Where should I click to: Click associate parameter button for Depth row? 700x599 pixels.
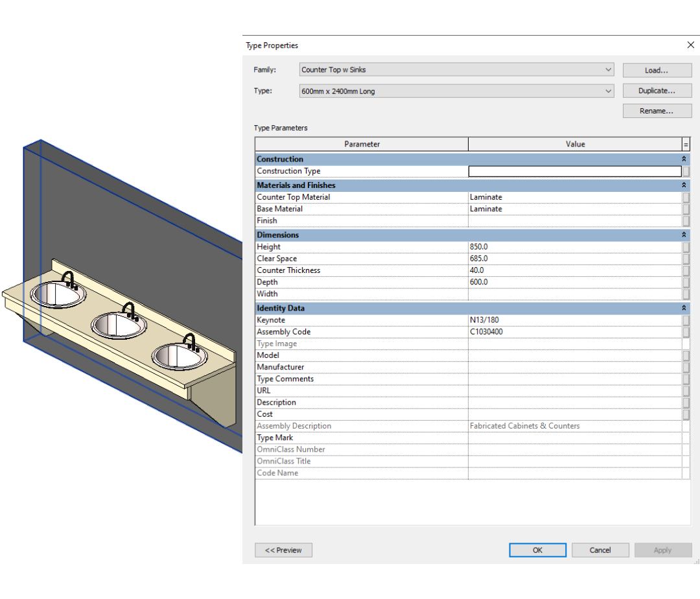point(686,282)
